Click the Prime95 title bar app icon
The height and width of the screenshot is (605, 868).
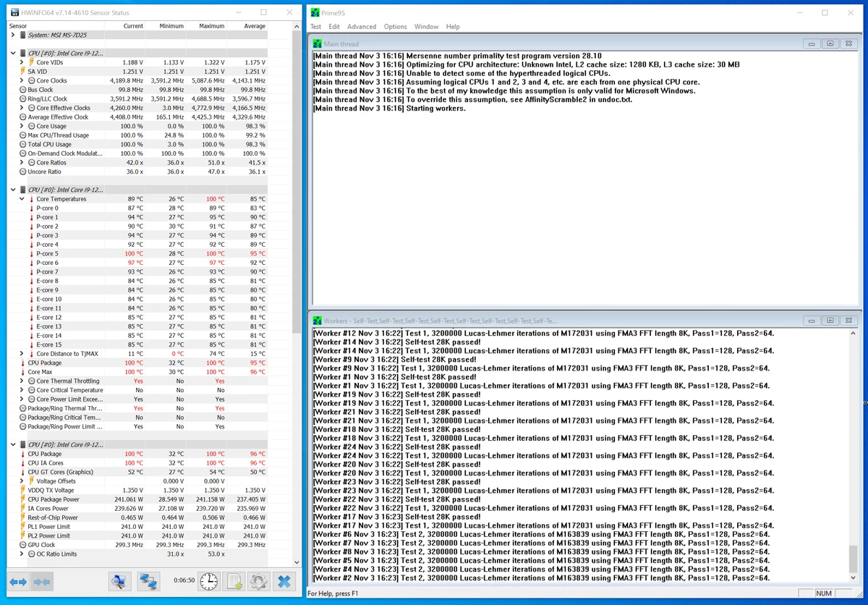click(315, 12)
